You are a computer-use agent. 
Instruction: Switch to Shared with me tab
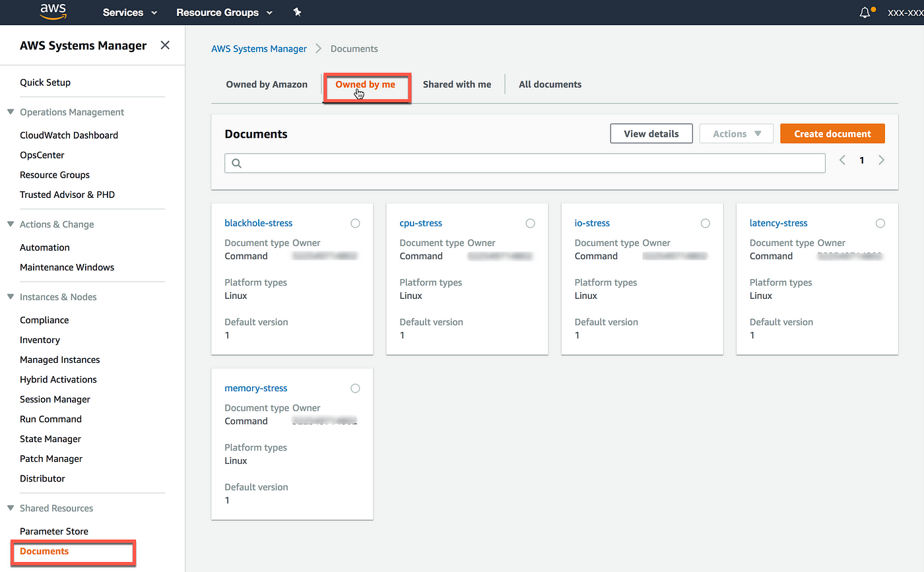(457, 84)
